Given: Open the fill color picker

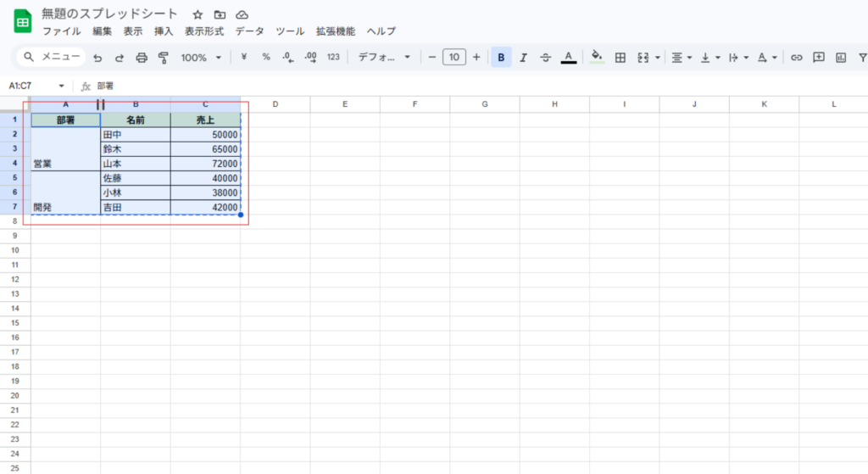Looking at the screenshot, I should [597, 58].
